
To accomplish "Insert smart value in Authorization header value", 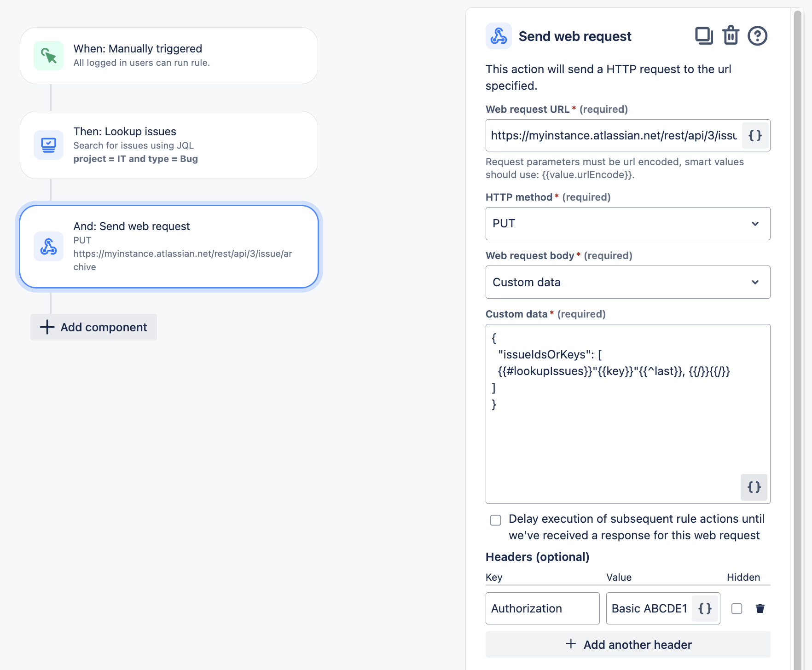I will [705, 608].
